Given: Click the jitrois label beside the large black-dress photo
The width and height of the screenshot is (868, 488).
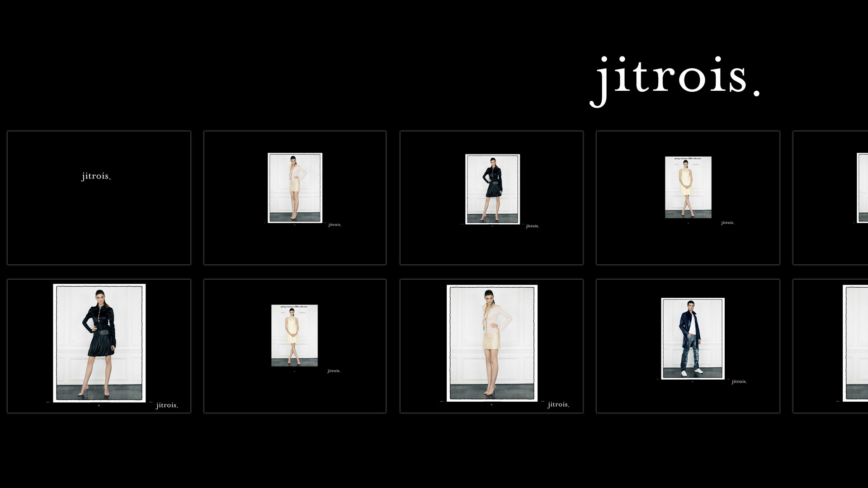Looking at the screenshot, I should [x=167, y=405].
